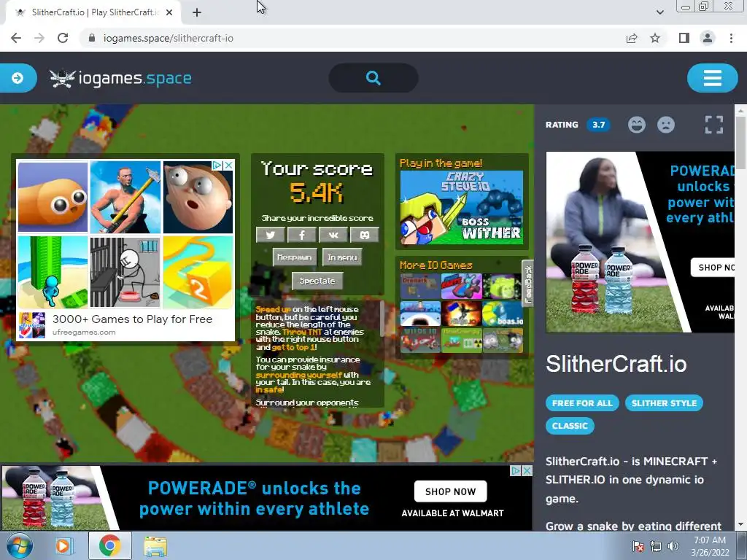Click the 3.7 rating badge
747x560 pixels.
(598, 125)
